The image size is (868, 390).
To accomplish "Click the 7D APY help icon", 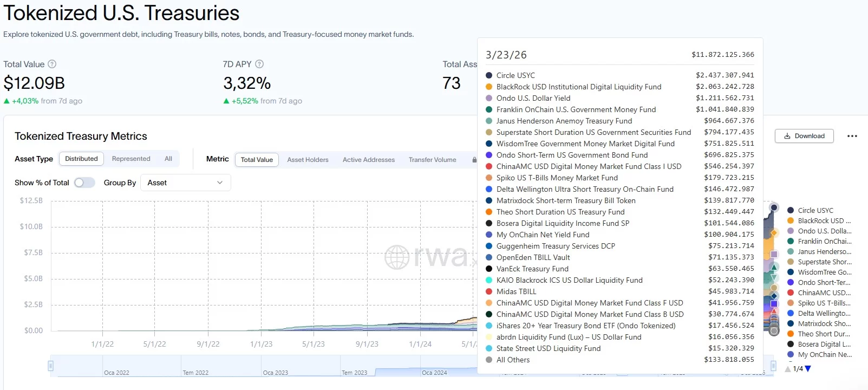I will [x=259, y=64].
